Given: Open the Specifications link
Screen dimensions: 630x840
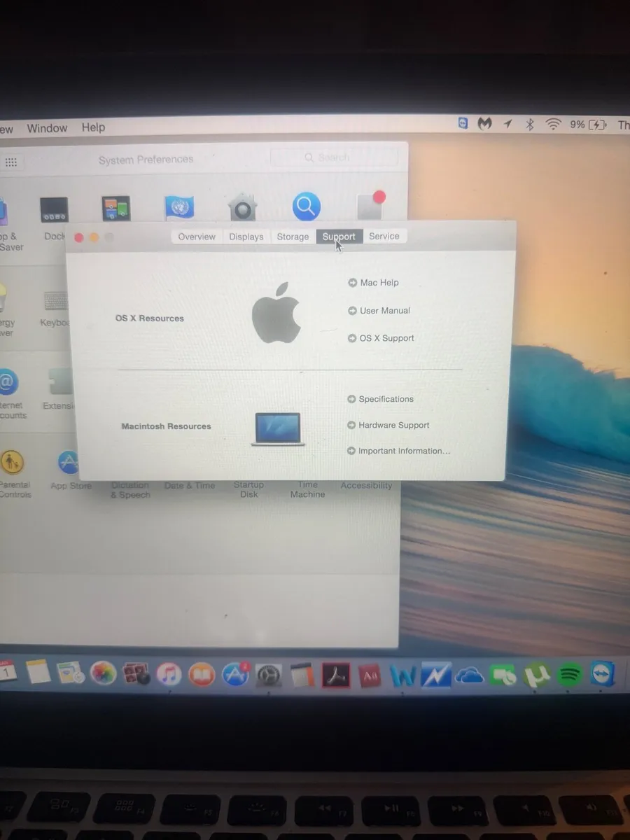Looking at the screenshot, I should [380, 399].
